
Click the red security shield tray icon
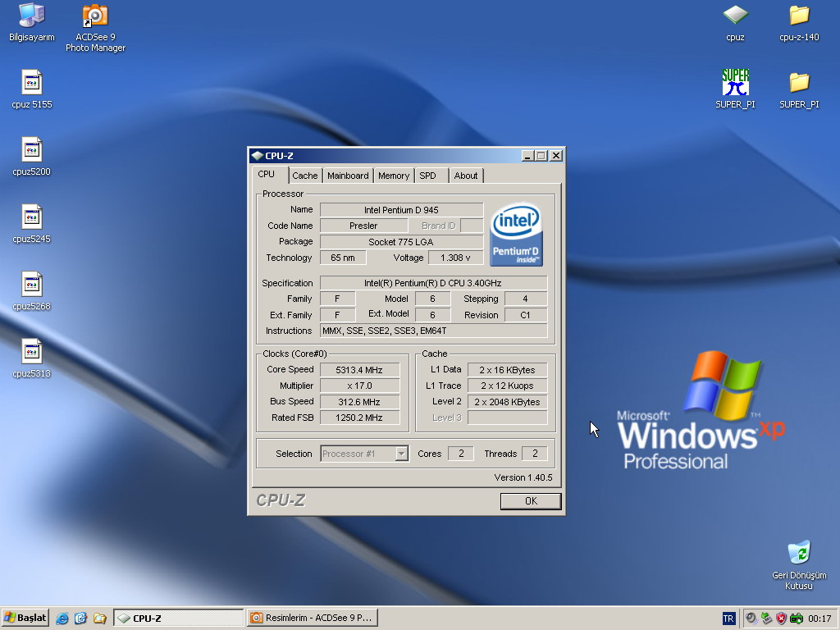[782, 619]
